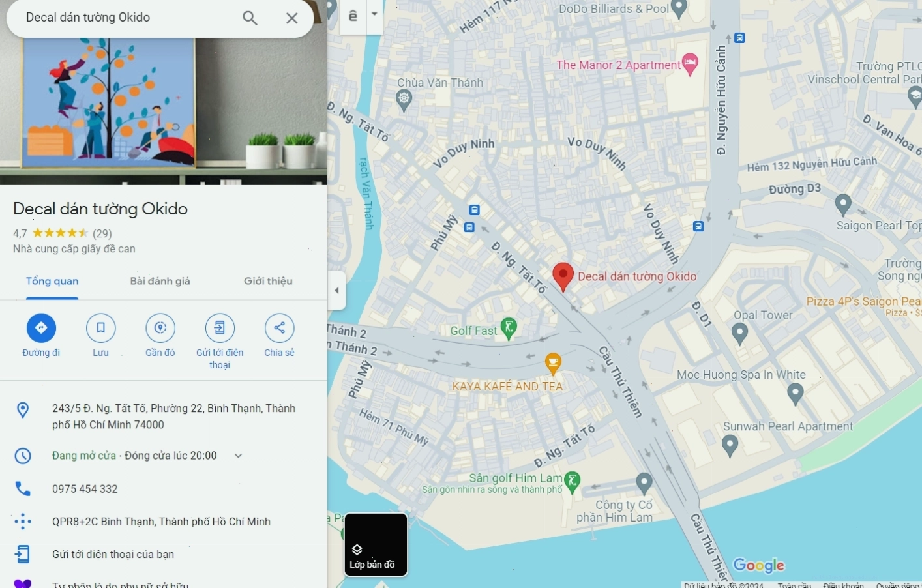Open the Lớp bản đồ map layers button
Image resolution: width=922 pixels, height=588 pixels.
[x=376, y=545]
